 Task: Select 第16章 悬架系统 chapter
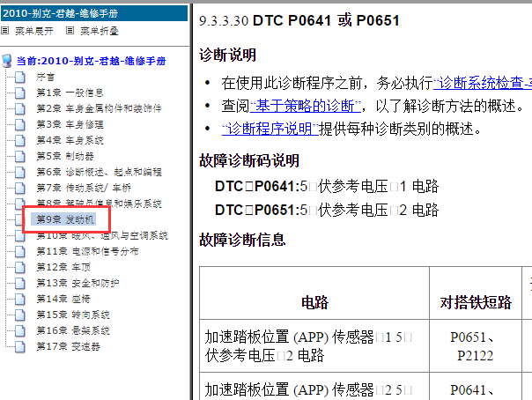pyautogui.click(x=73, y=330)
